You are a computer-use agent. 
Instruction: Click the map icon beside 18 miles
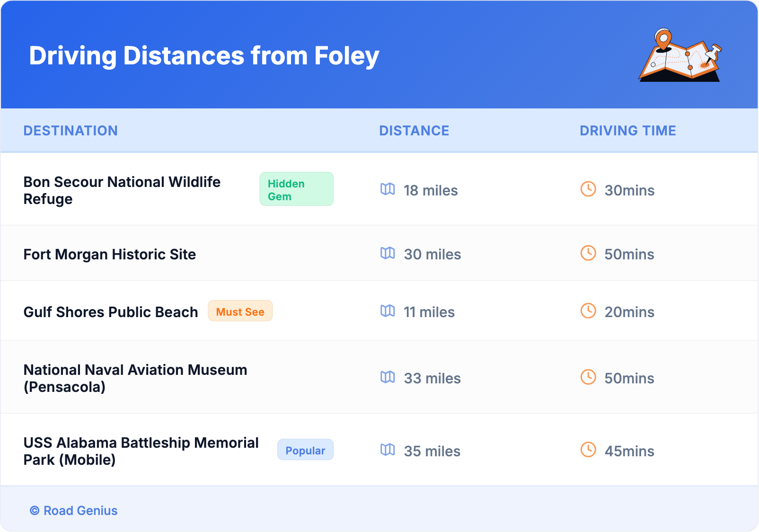388,189
